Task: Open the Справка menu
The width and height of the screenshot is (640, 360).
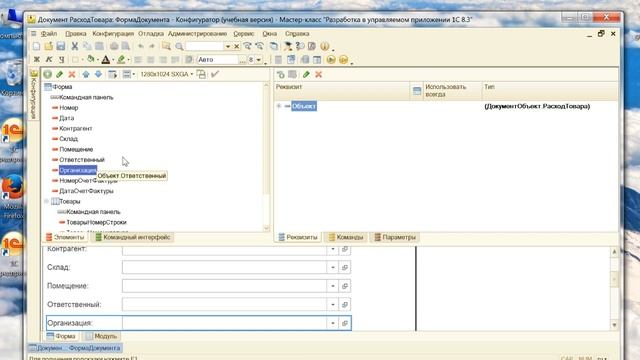Action: pyautogui.click(x=297, y=33)
